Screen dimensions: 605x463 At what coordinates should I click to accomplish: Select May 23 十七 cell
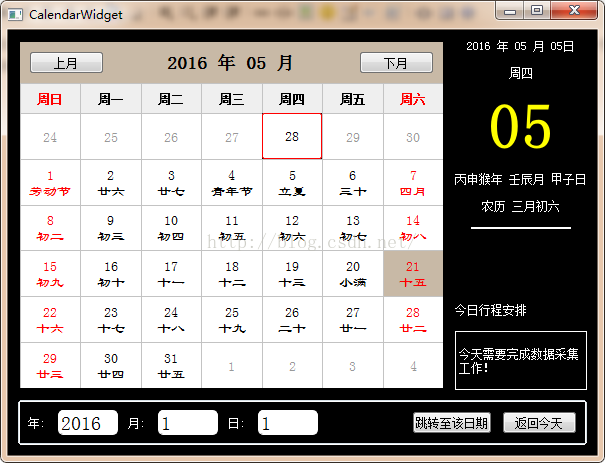pyautogui.click(x=111, y=320)
